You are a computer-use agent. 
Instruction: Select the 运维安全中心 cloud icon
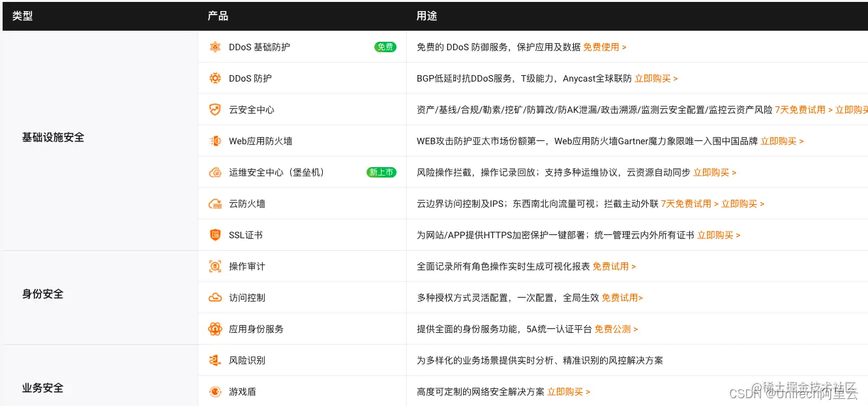coord(215,172)
